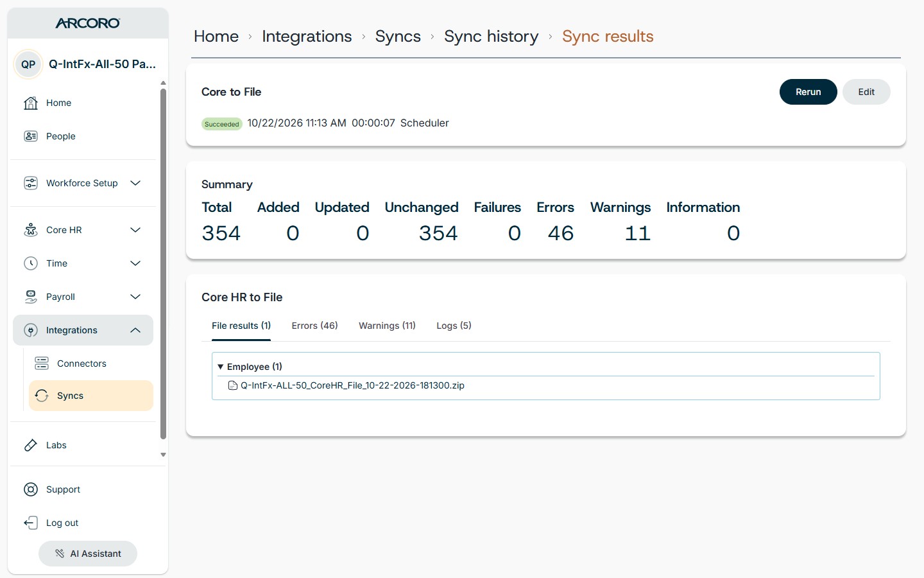This screenshot has height=578, width=924.
Task: Click the Support lifebuoy icon
Action: point(31,489)
